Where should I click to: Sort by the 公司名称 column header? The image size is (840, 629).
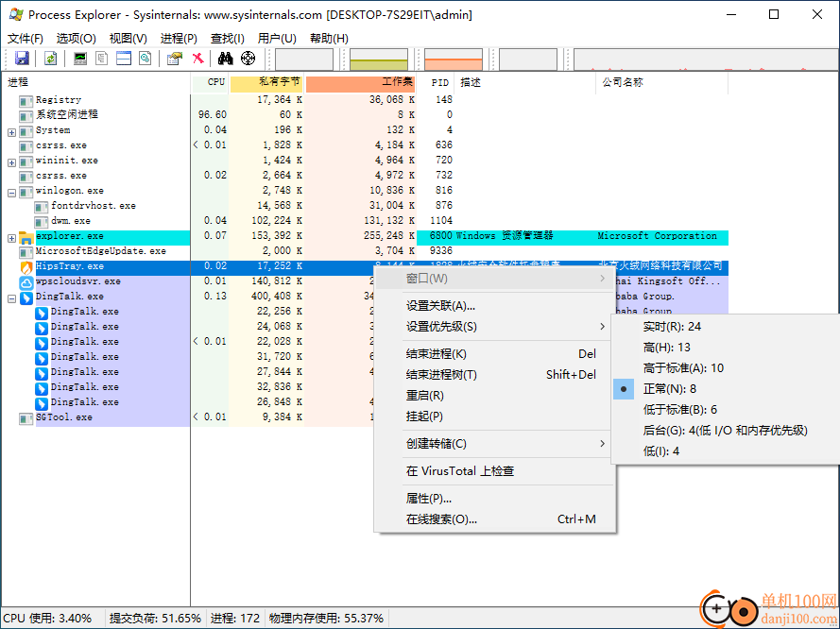coord(661,82)
